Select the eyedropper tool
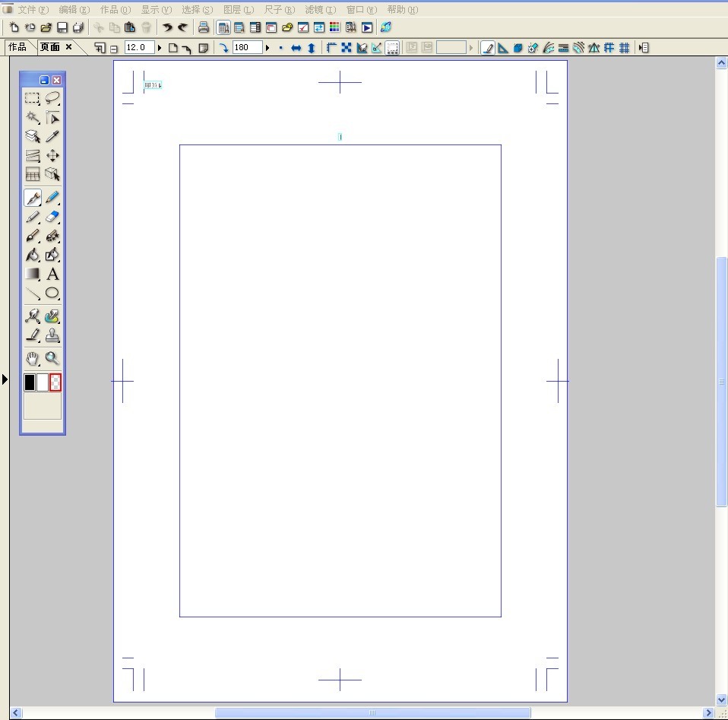728x720 pixels. 52,136
